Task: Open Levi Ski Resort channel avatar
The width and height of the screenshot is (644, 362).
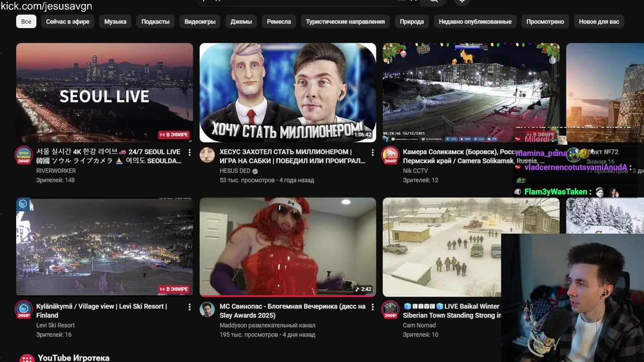Action: pyautogui.click(x=24, y=310)
